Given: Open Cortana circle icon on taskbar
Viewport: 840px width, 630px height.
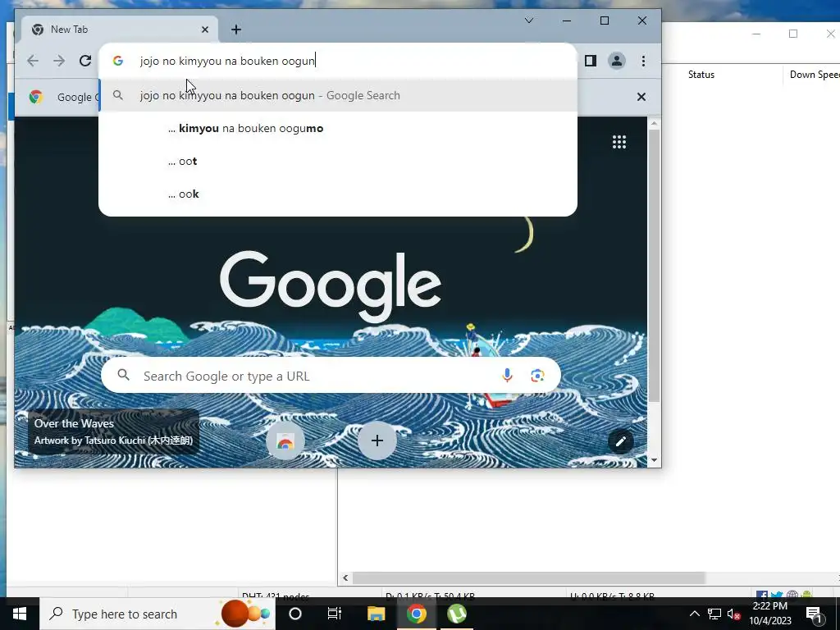Looking at the screenshot, I should coord(295,614).
